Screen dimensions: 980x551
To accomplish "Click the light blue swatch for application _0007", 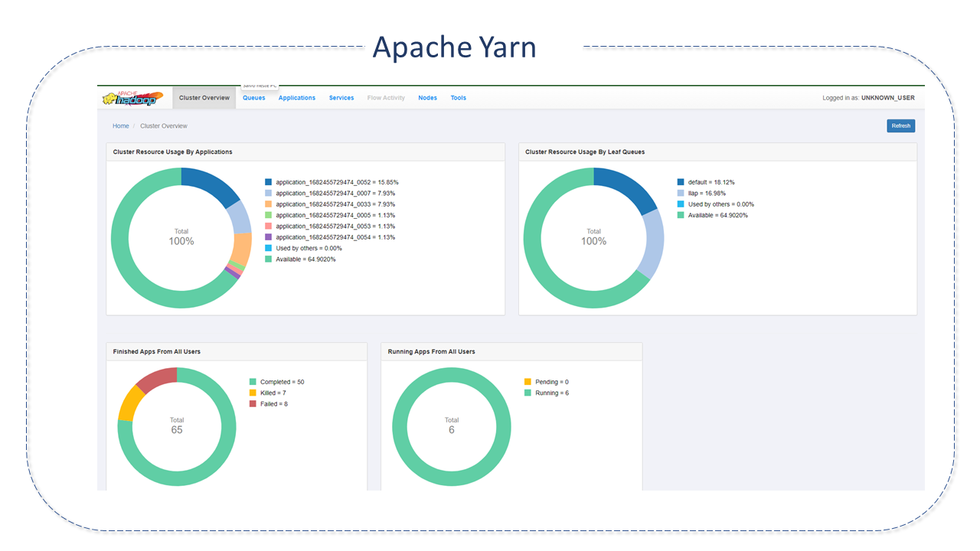I will [269, 194].
